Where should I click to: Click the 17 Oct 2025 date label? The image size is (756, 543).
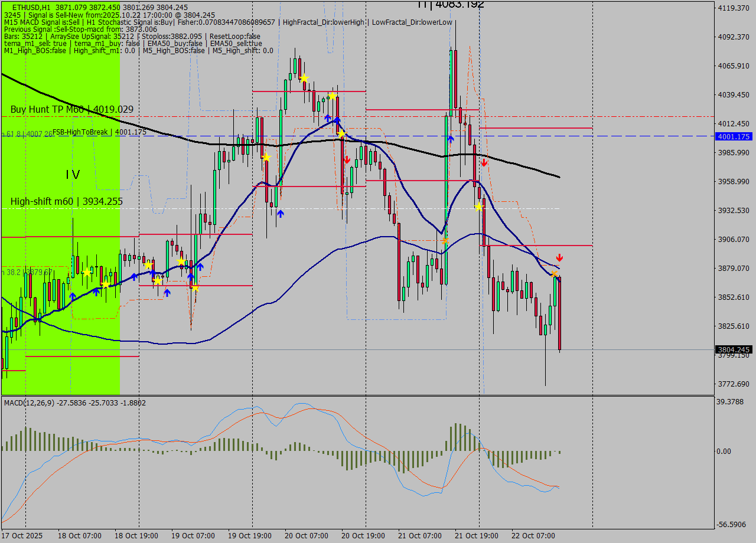click(x=22, y=536)
